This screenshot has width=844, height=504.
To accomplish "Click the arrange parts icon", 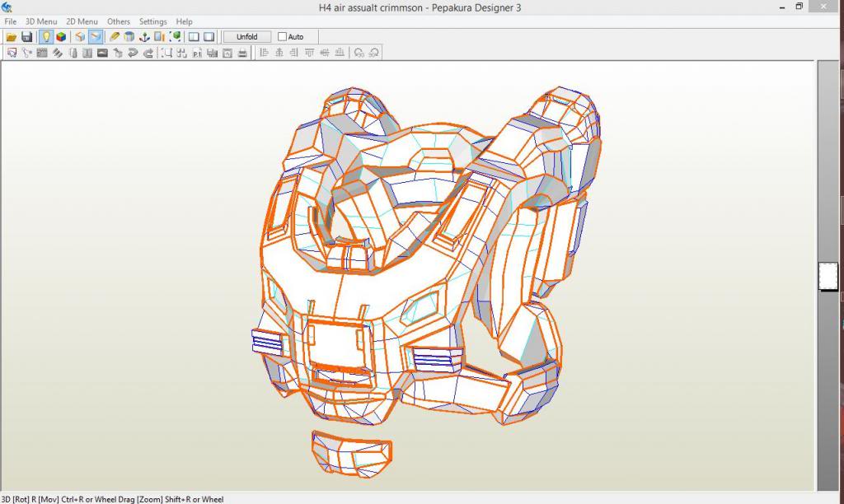I will click(x=182, y=53).
